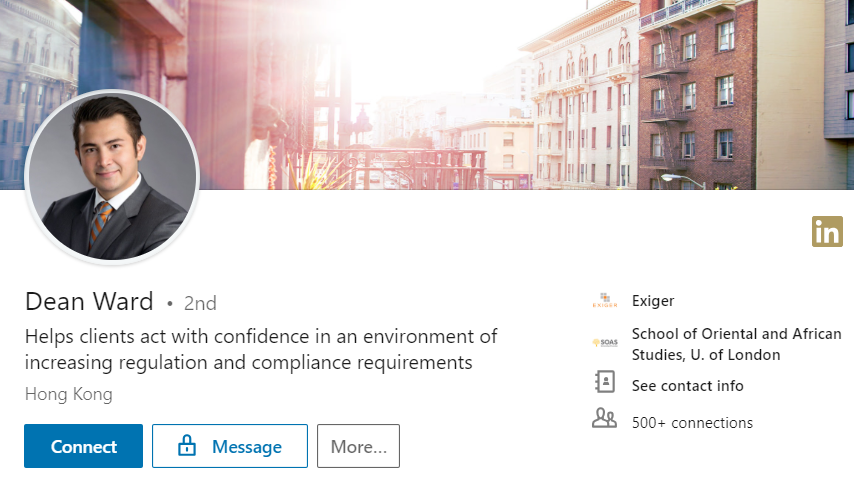
Task: Click the SOAS school logo icon
Action: click(605, 343)
